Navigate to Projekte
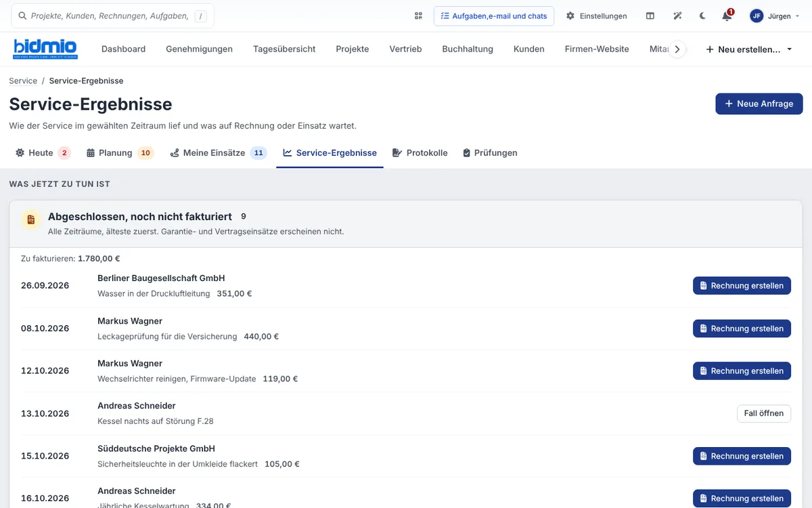Viewport: 812px width, 508px height. point(353,49)
